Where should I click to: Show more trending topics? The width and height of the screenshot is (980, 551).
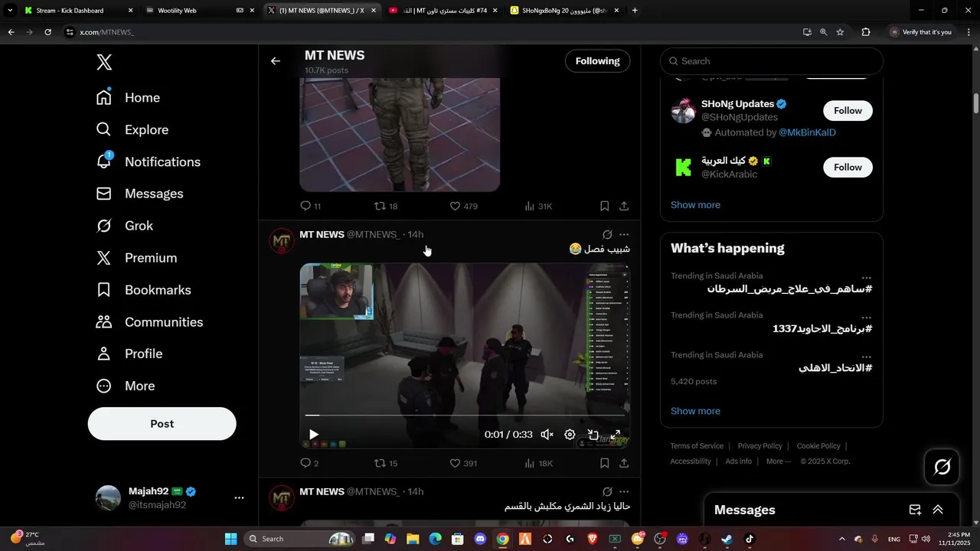695,411
